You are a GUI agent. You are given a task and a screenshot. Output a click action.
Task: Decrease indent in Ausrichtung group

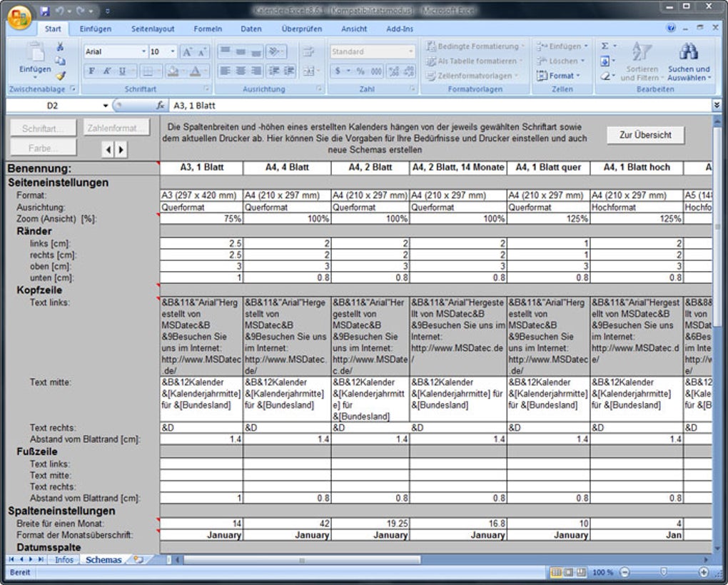(274, 71)
